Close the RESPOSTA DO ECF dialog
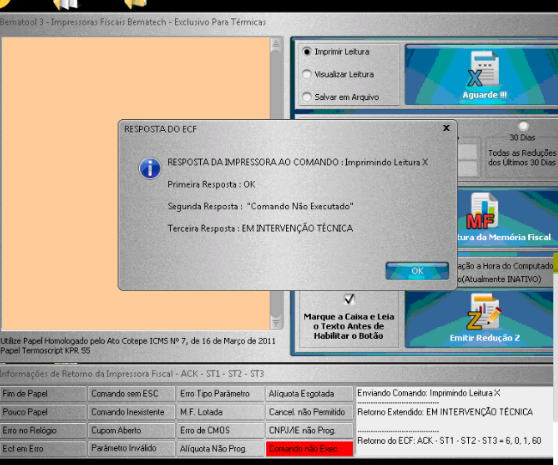The width and height of the screenshot is (558, 465). pyautogui.click(x=446, y=128)
